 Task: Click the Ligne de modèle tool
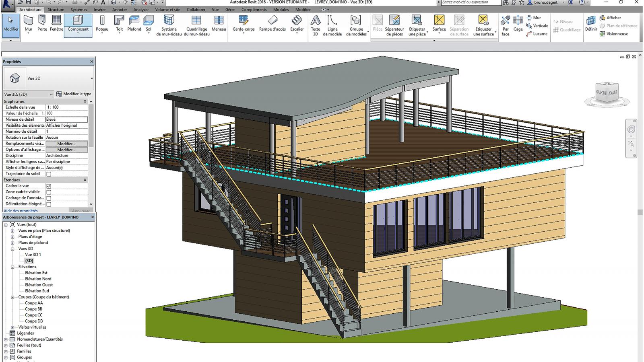[x=332, y=26]
